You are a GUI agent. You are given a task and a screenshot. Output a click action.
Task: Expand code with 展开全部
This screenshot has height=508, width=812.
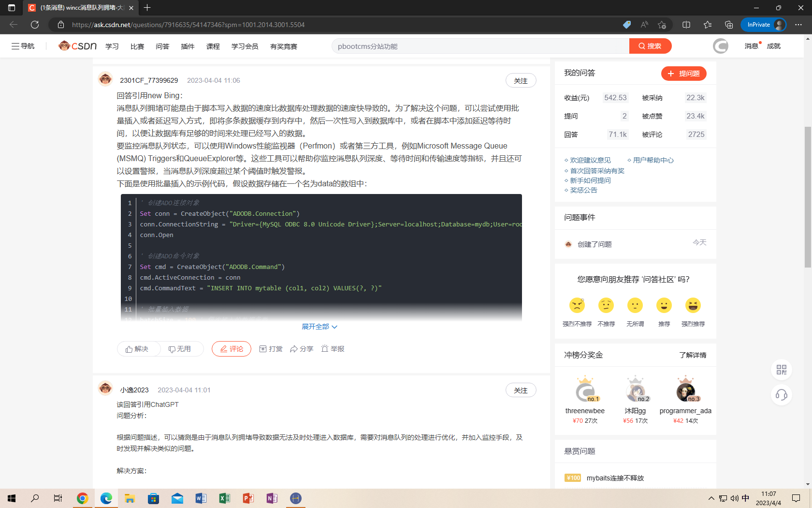[319, 327]
